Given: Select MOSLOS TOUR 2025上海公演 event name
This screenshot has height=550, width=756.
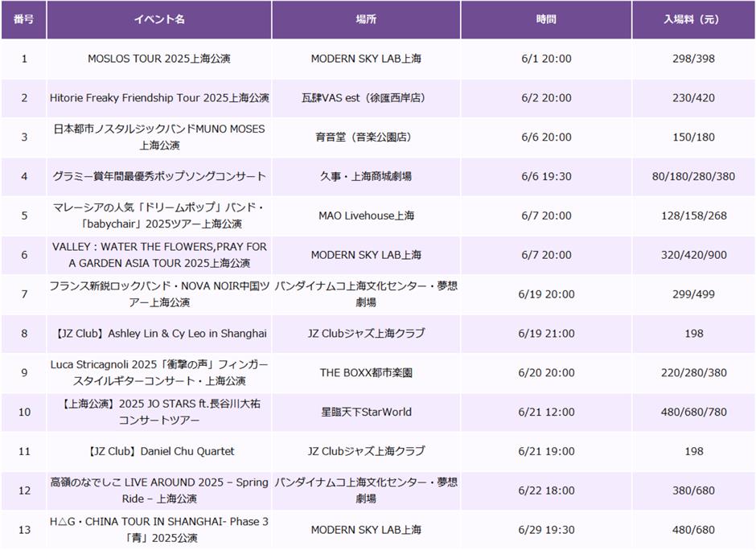Looking at the screenshot, I should pos(159,59).
